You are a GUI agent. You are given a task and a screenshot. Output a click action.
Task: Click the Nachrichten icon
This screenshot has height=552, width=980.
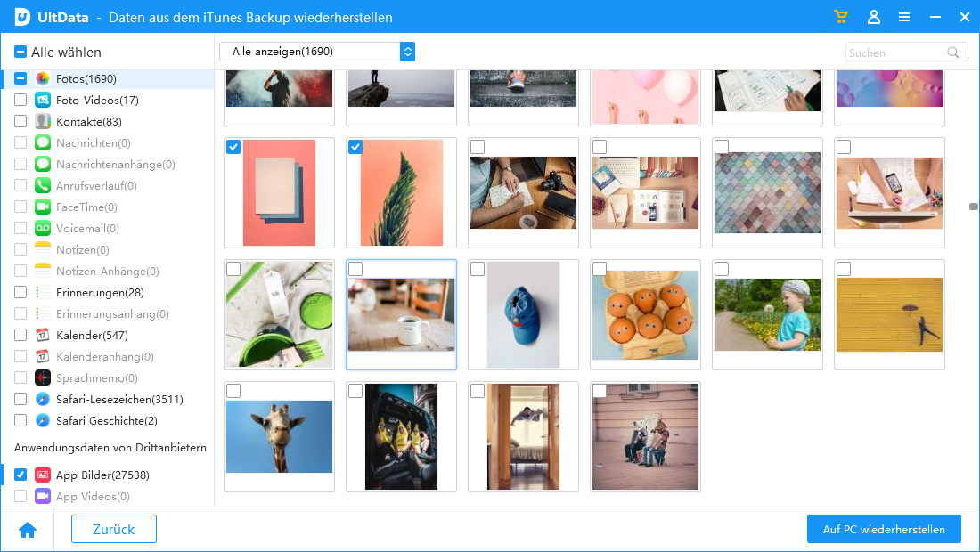[x=43, y=143]
